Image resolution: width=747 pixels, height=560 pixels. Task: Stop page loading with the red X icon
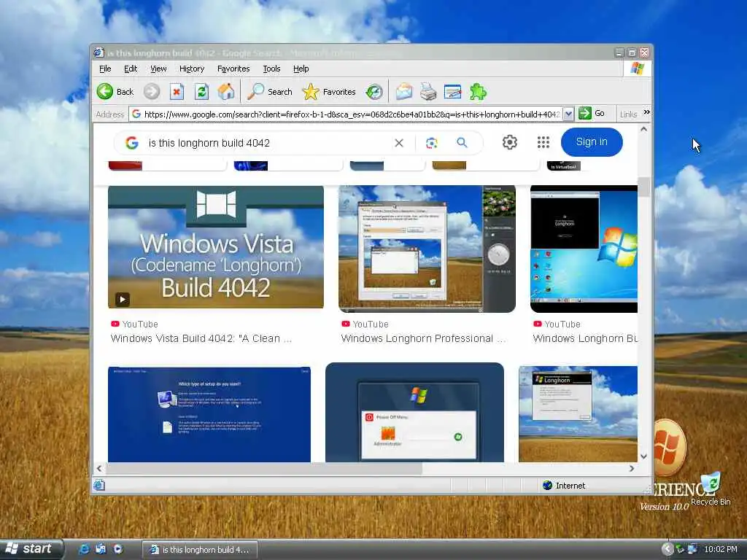[x=177, y=91]
